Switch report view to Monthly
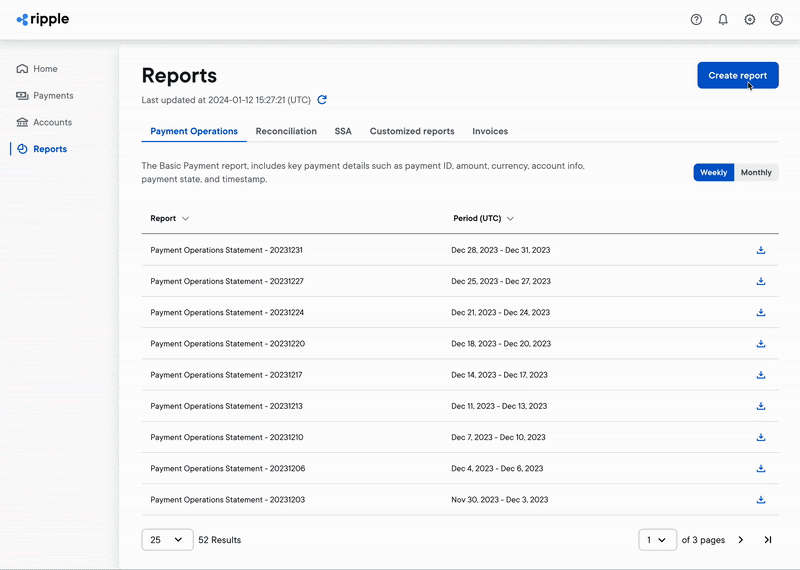Screen dimensions: 800x570 [756, 172]
